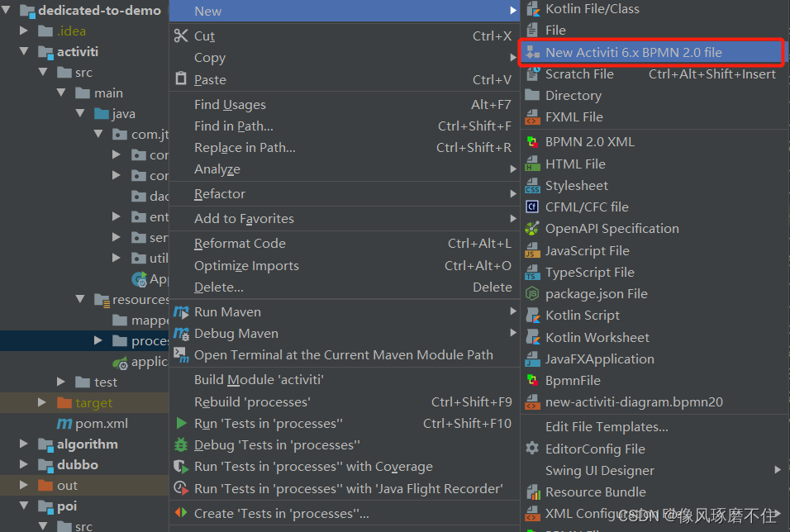This screenshot has height=532, width=790.
Task: Click the Directory folder icon in submenu
Action: click(532, 95)
